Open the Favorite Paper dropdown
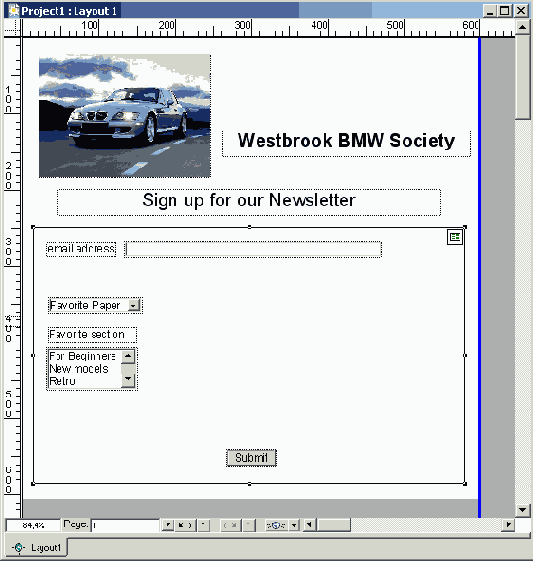This screenshot has height=561, width=533. click(x=133, y=306)
